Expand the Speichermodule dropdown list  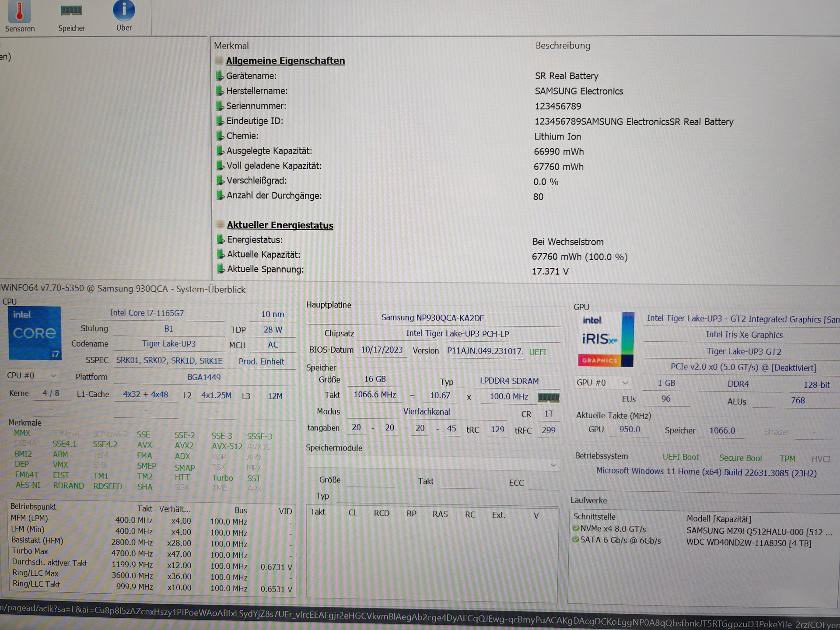coord(432,465)
